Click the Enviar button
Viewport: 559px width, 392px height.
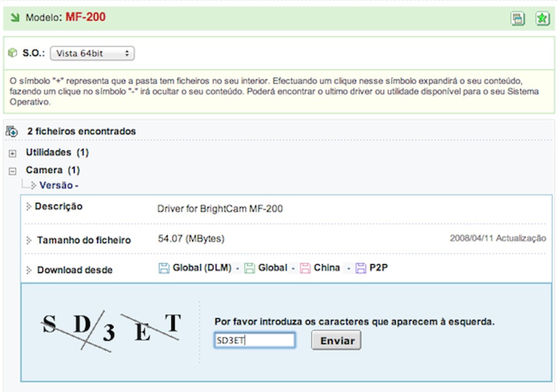coord(336,340)
